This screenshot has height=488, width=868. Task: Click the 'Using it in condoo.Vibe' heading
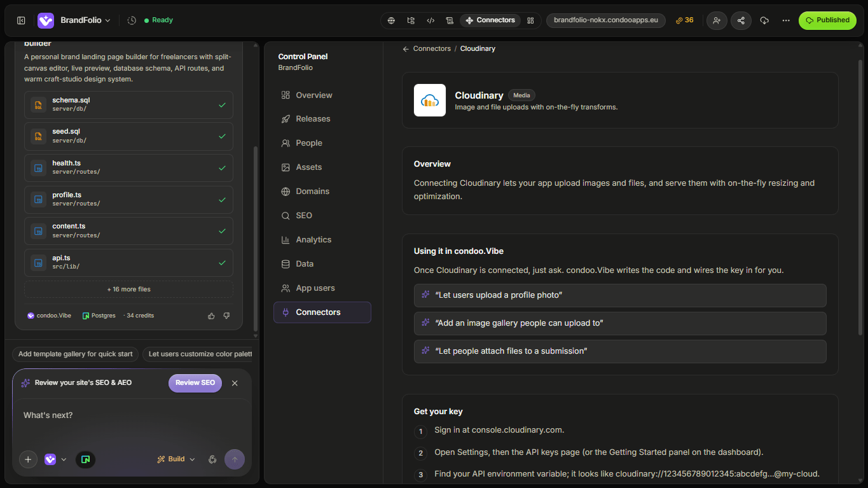pos(458,251)
